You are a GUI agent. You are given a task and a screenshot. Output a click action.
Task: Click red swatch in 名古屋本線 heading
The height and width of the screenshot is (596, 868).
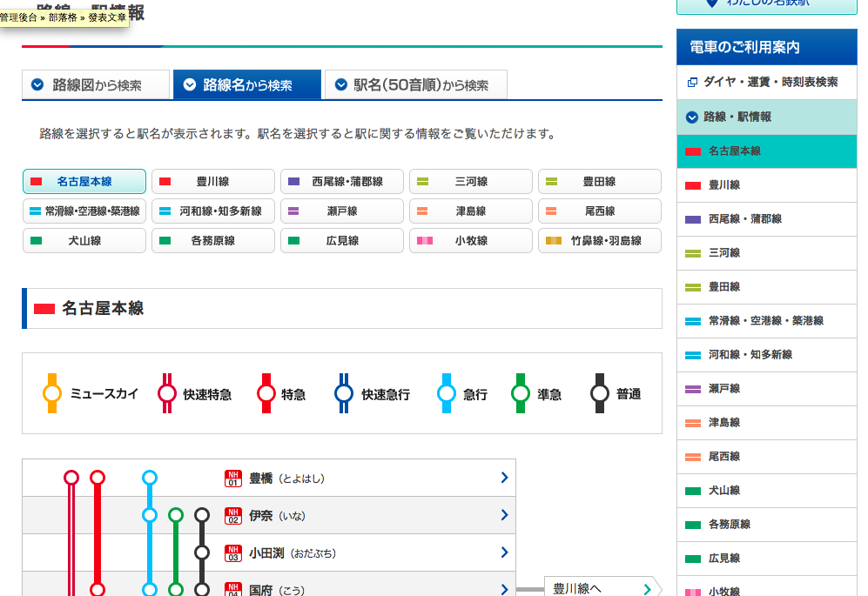pyautogui.click(x=44, y=309)
